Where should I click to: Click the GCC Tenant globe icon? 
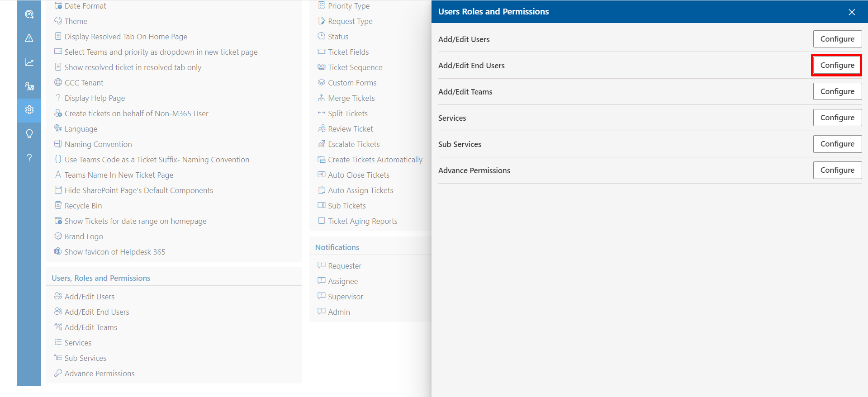[x=58, y=82]
